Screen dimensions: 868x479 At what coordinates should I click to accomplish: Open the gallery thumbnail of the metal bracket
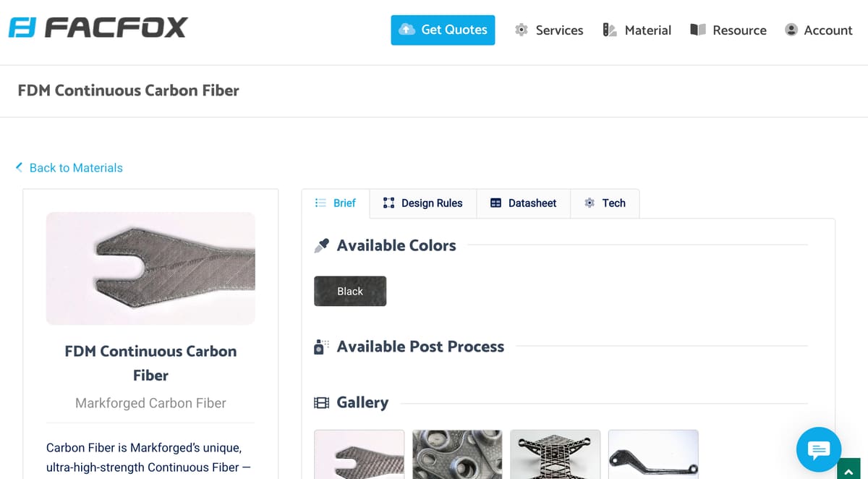pyautogui.click(x=457, y=454)
